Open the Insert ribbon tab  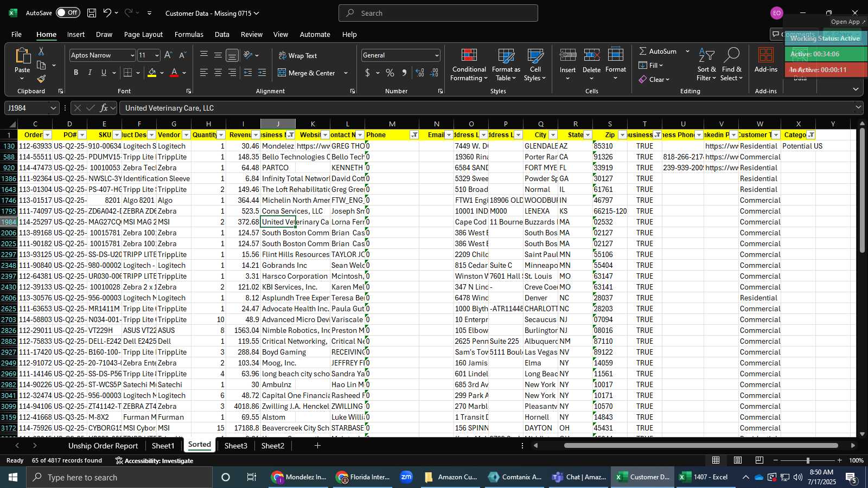click(76, 34)
